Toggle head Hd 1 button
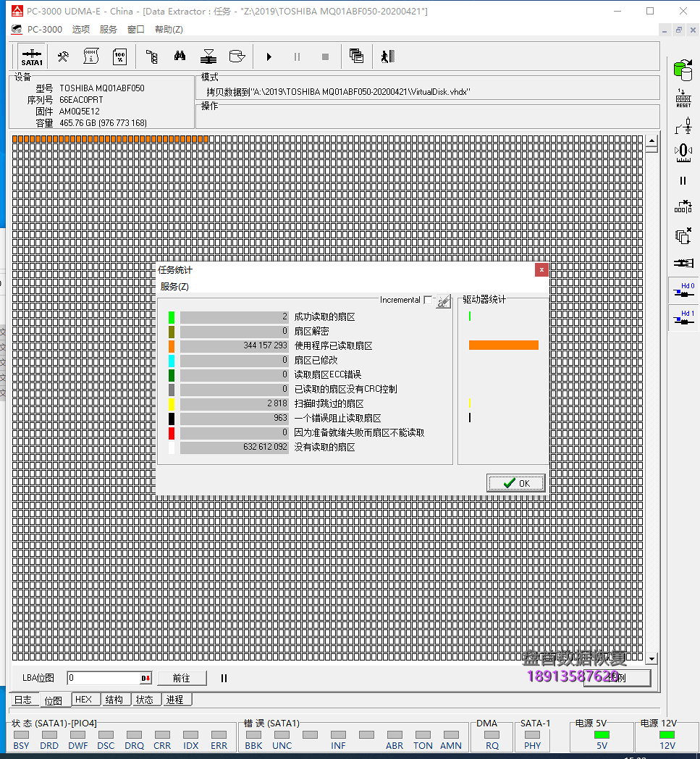 pyautogui.click(x=683, y=318)
